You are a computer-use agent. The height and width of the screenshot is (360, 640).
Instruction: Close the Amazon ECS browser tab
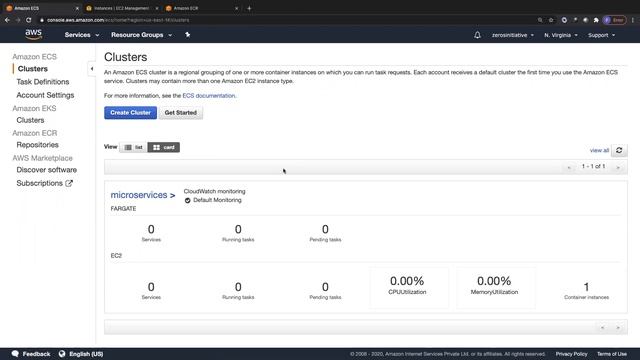click(x=77, y=8)
